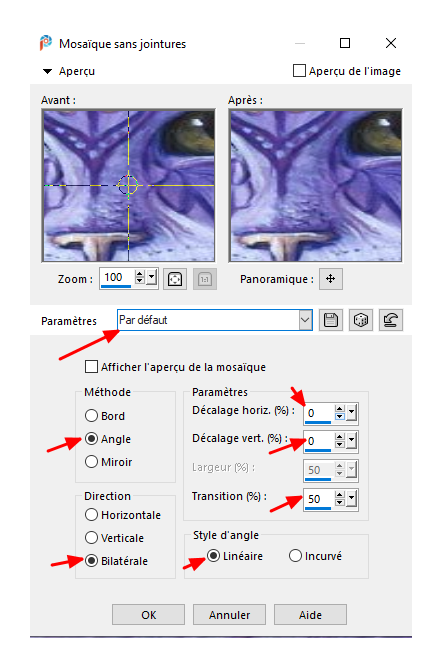
Task: Click the Panoramique pan cross icon
Action: pos(330,279)
